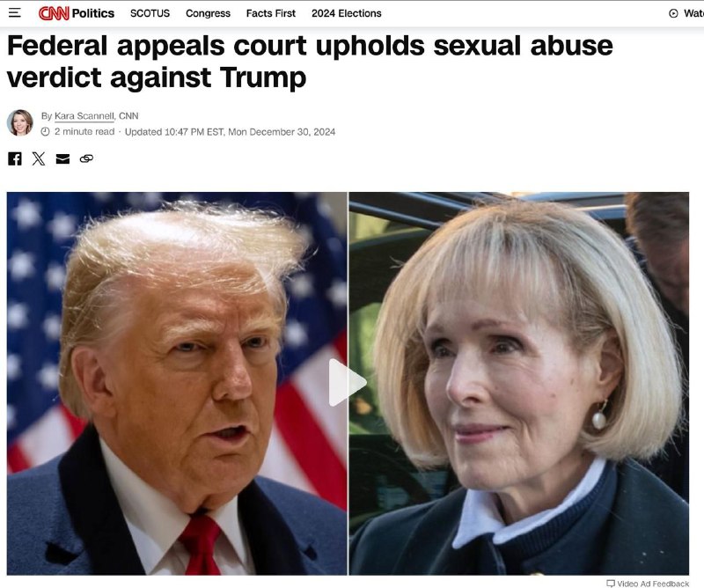
Task: Share article on X
Action: click(x=39, y=158)
